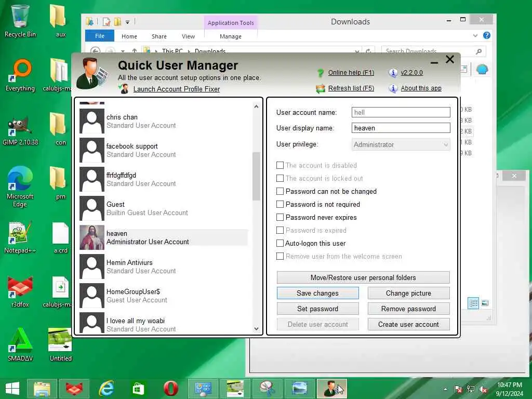This screenshot has width=532, height=399.
Task: Open the Recycle Bin desktop icon
Action: (20, 21)
